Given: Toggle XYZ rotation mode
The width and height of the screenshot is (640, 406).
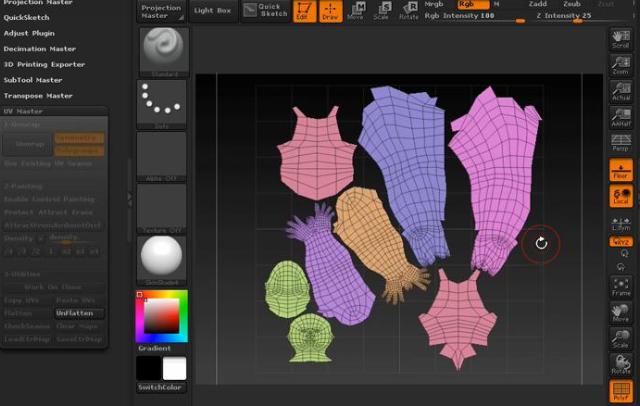Looking at the screenshot, I should (x=621, y=241).
